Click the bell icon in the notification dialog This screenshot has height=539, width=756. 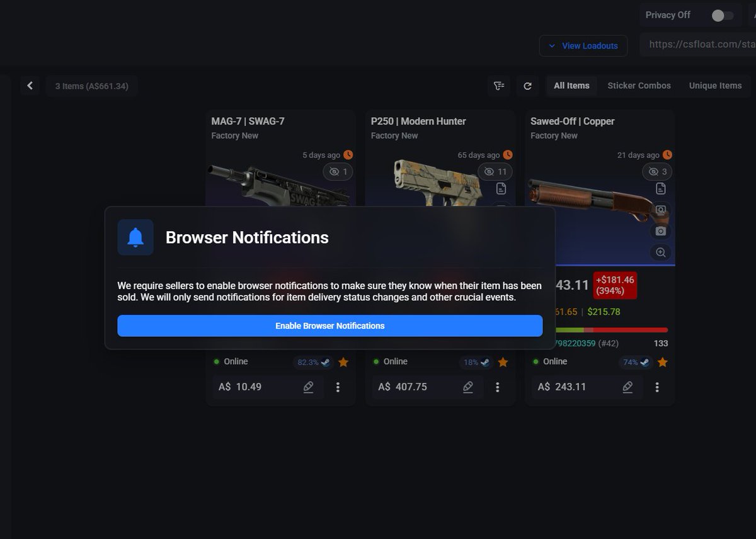[135, 237]
